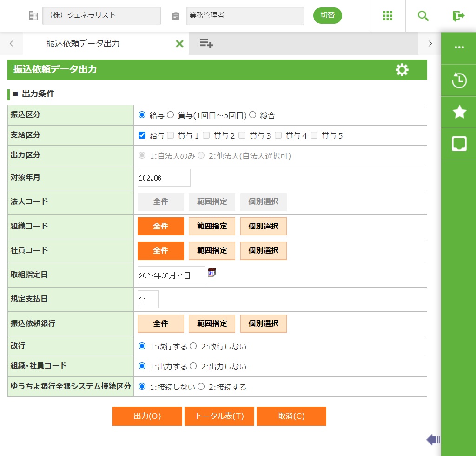This screenshot has width=476, height=456.
Task: Select 2:接続する for ゆうちょ銀行 connection
Action: coord(201,387)
